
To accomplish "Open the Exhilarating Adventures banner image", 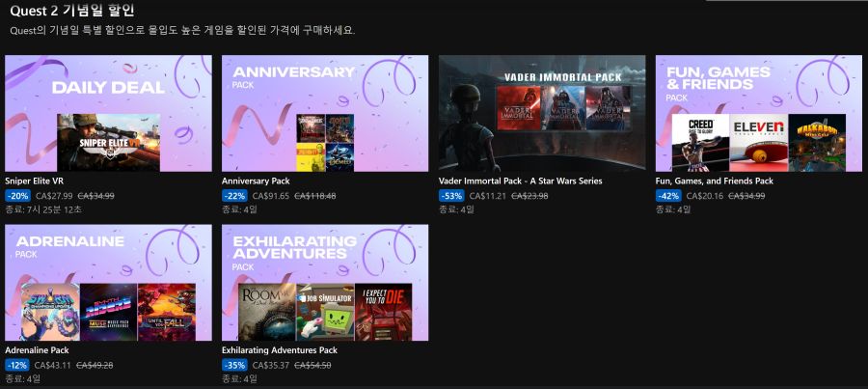I will pyautogui.click(x=325, y=283).
